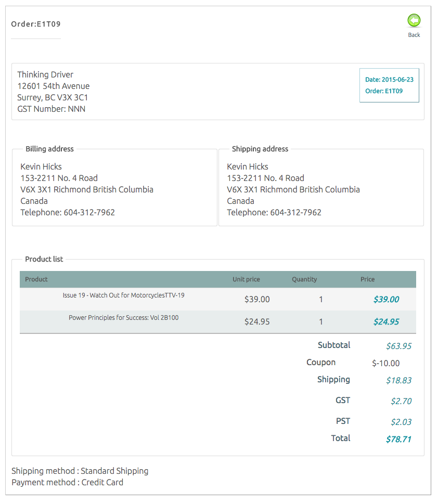The image size is (438, 504).
Task: Click the Credit Card payment method text
Action: click(102, 482)
